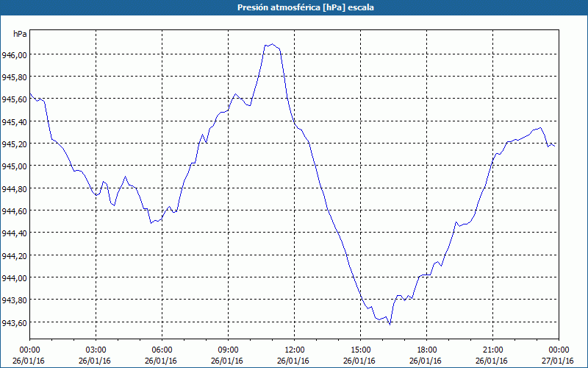The width and height of the screenshot is (588, 368).
Task: Click the chart title 'Presión atmosférica [hPa] escala'
Action: click(305, 7)
